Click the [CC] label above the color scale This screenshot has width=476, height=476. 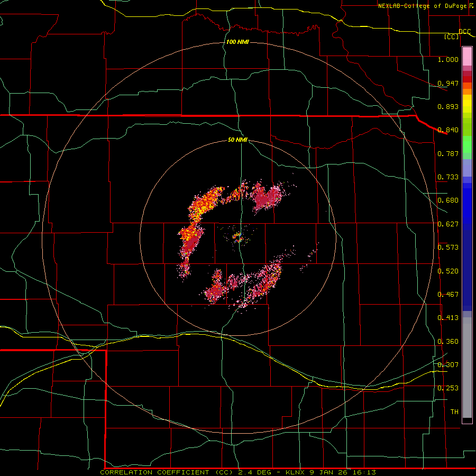point(452,36)
